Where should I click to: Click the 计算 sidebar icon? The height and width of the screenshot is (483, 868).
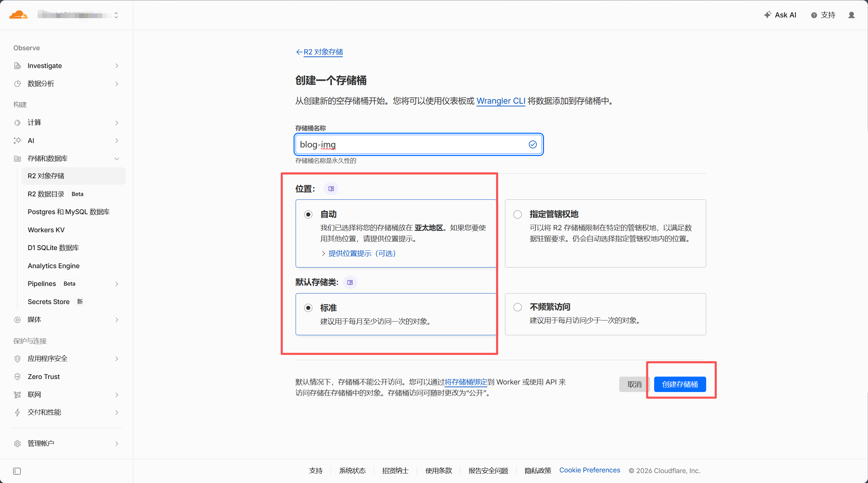coord(17,122)
